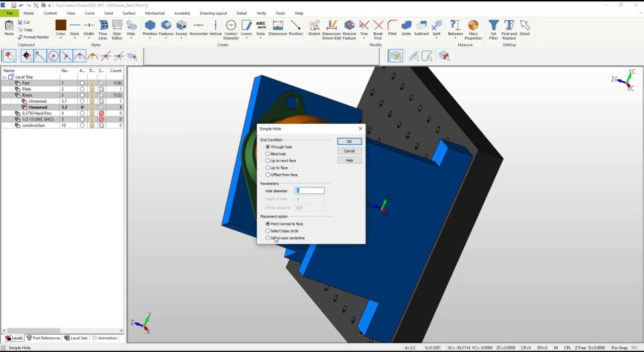Image resolution: width=644 pixels, height=352 pixels.
Task: Open Dimension Driven Edit
Action: pos(331,30)
